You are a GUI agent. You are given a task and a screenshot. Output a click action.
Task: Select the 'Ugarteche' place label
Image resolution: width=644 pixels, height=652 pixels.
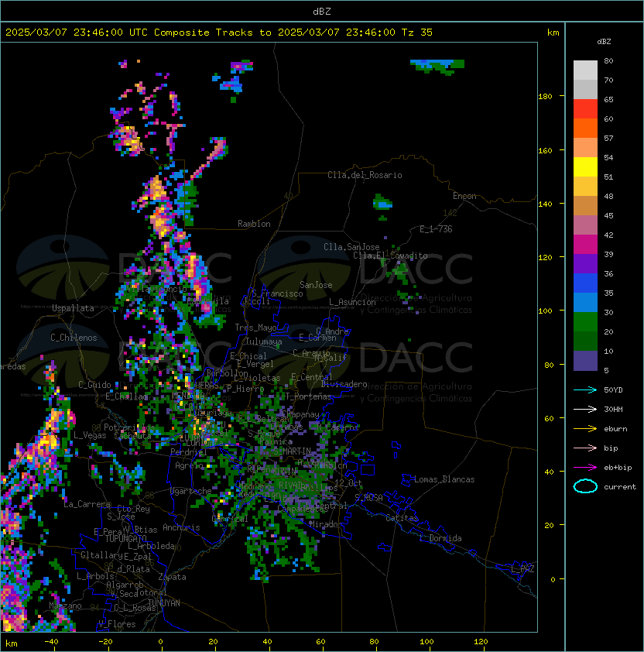point(190,491)
